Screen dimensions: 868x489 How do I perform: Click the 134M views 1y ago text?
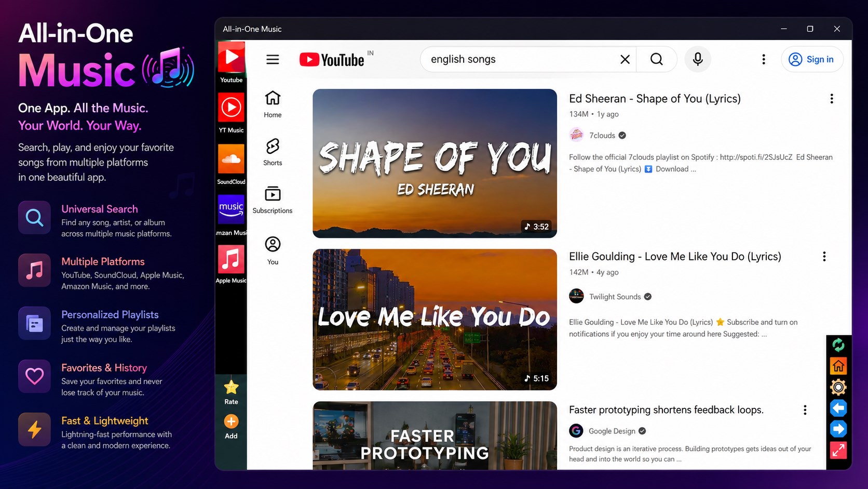pyautogui.click(x=594, y=114)
